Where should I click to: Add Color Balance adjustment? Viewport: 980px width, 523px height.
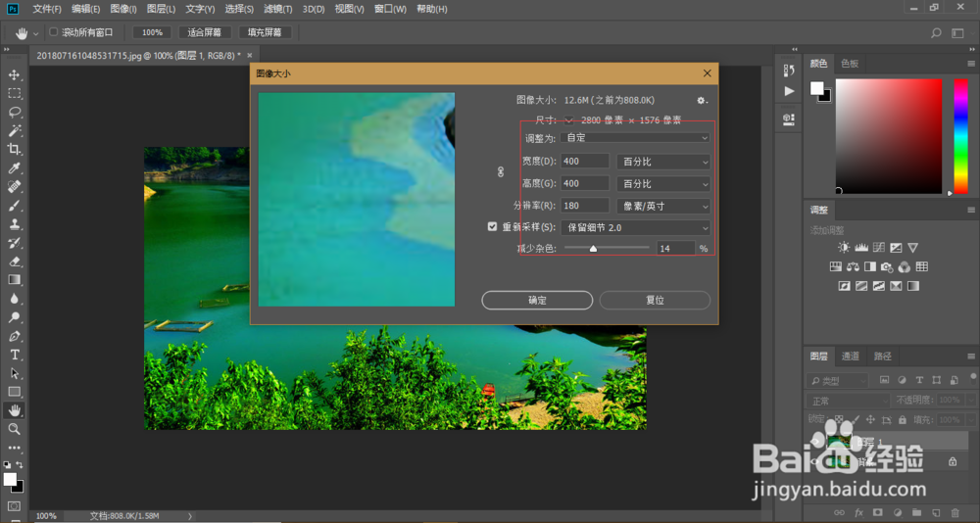(x=853, y=266)
